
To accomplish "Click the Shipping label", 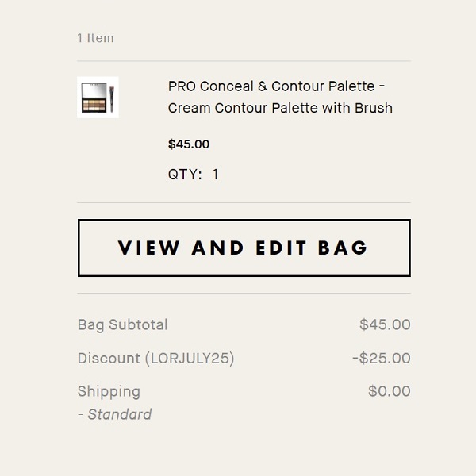I will pyautogui.click(x=109, y=391).
